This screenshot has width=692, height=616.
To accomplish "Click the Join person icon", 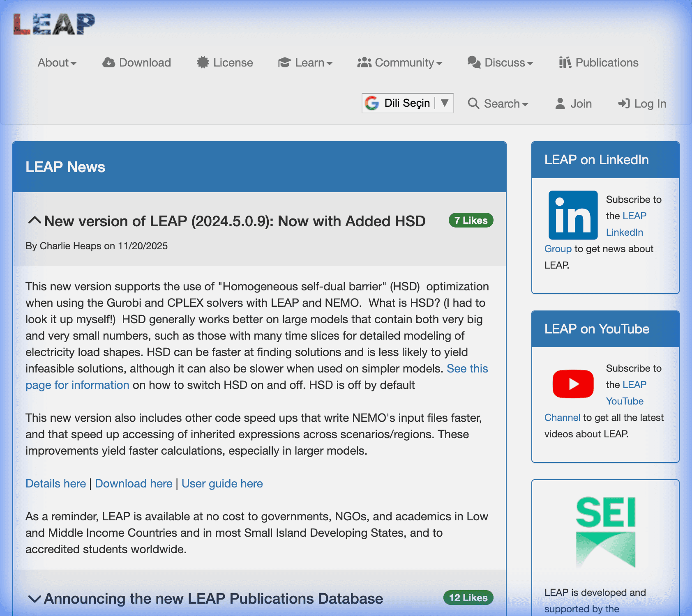I will [560, 103].
